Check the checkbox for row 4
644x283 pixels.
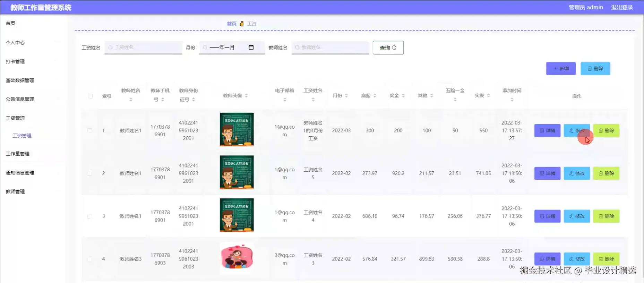[x=90, y=259]
